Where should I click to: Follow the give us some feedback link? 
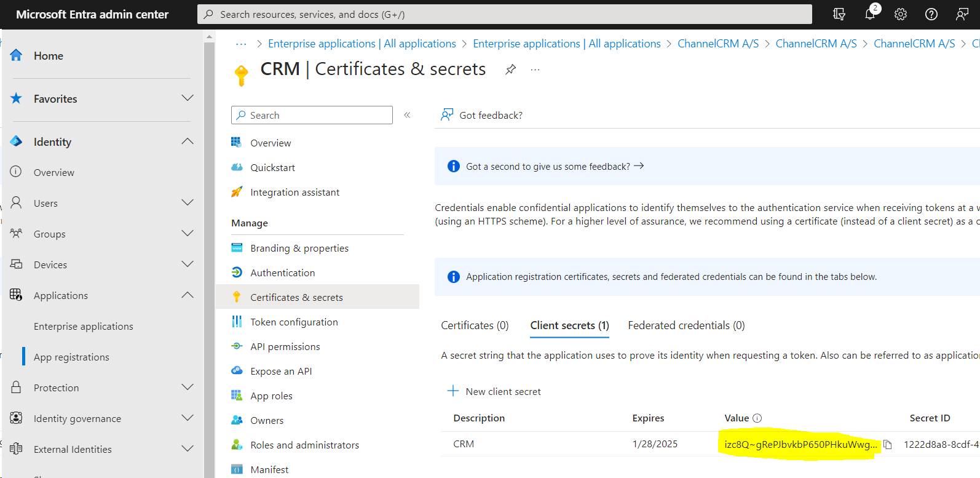[x=555, y=166]
